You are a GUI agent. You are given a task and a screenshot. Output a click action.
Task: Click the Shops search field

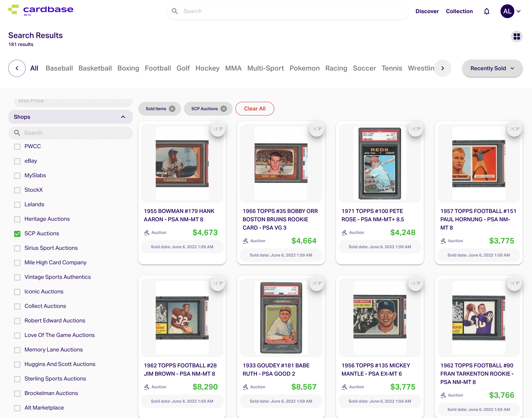71,133
